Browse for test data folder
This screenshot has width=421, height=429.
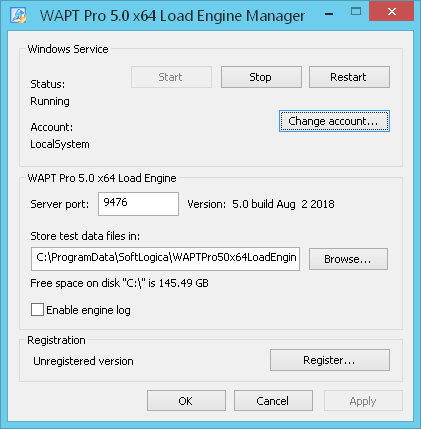click(348, 259)
